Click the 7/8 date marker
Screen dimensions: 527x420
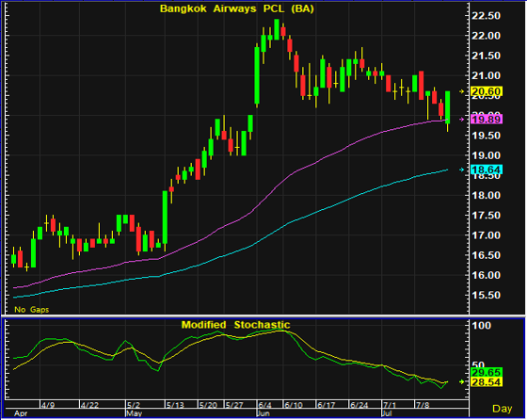point(423,405)
